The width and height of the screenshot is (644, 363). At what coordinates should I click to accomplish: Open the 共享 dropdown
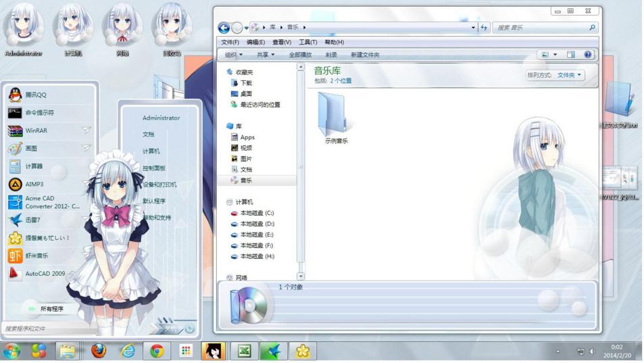click(266, 55)
